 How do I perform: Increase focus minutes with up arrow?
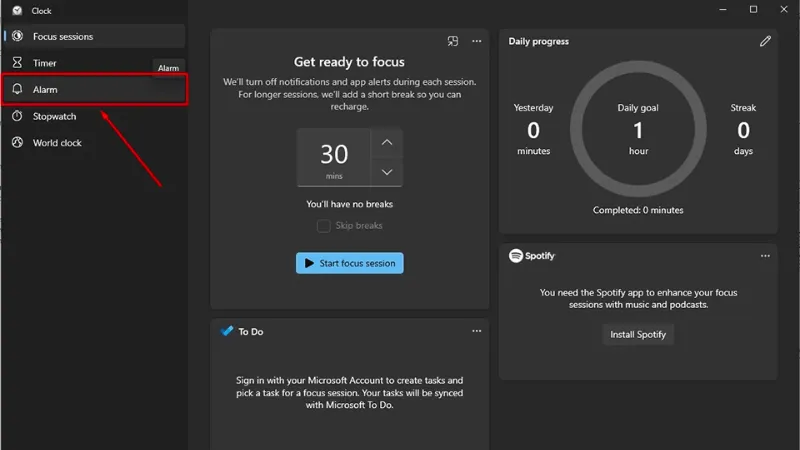(x=387, y=142)
